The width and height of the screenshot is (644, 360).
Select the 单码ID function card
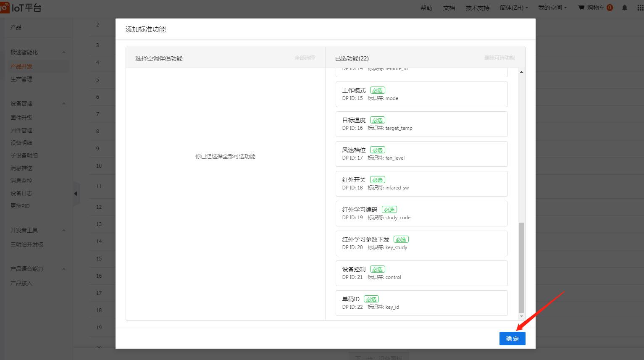click(x=421, y=303)
